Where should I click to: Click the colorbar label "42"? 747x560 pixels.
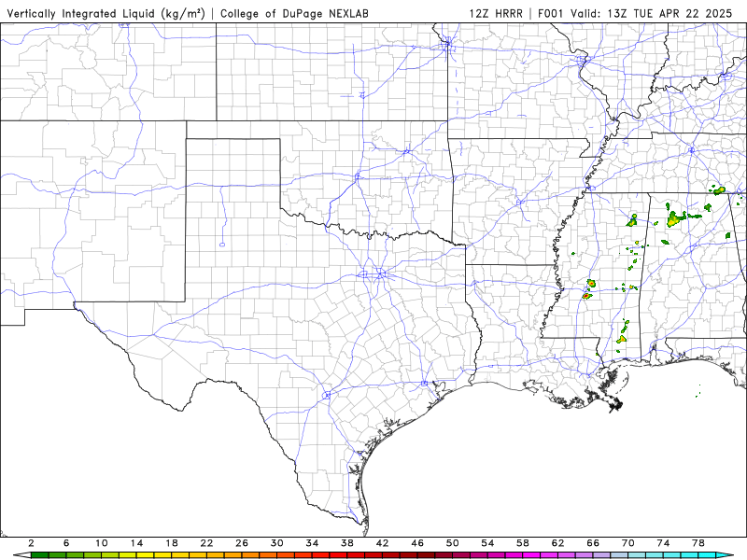click(383, 543)
